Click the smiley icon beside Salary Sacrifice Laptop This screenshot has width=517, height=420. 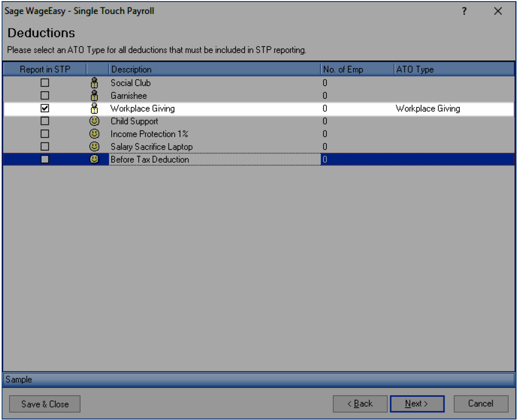coord(95,147)
